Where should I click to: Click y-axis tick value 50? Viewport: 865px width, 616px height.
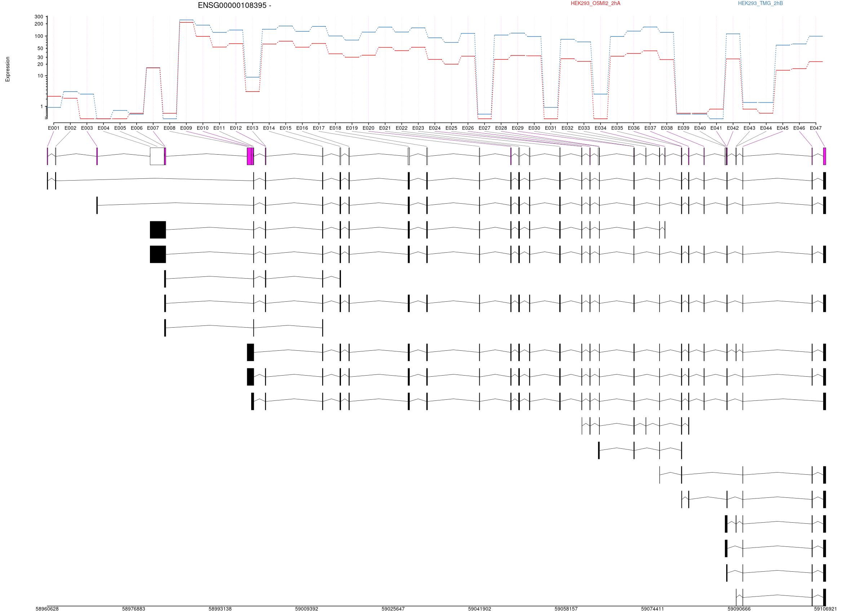[40, 49]
